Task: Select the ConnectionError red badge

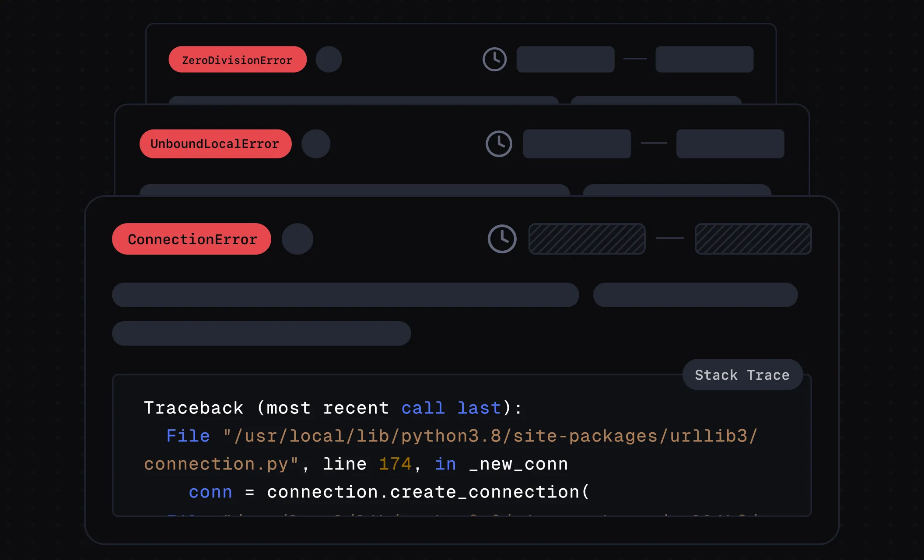Action: point(192,239)
